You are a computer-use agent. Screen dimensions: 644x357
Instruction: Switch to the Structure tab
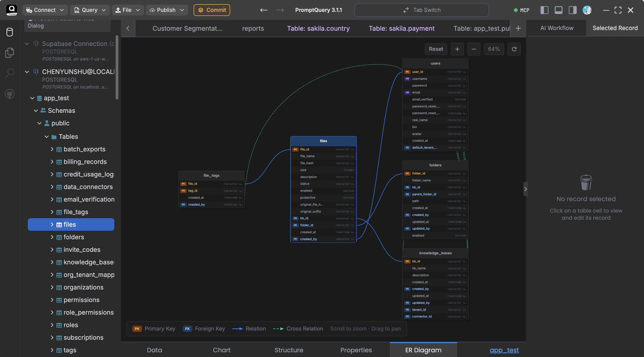coord(289,350)
